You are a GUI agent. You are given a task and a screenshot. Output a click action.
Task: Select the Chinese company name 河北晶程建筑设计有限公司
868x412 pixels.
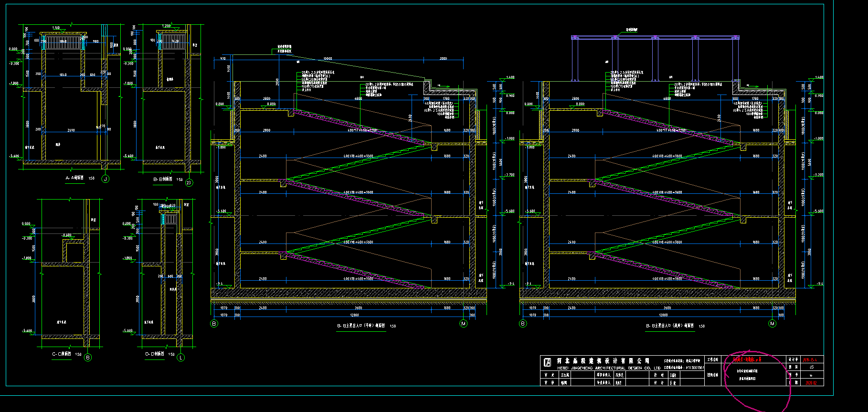[x=603, y=361]
